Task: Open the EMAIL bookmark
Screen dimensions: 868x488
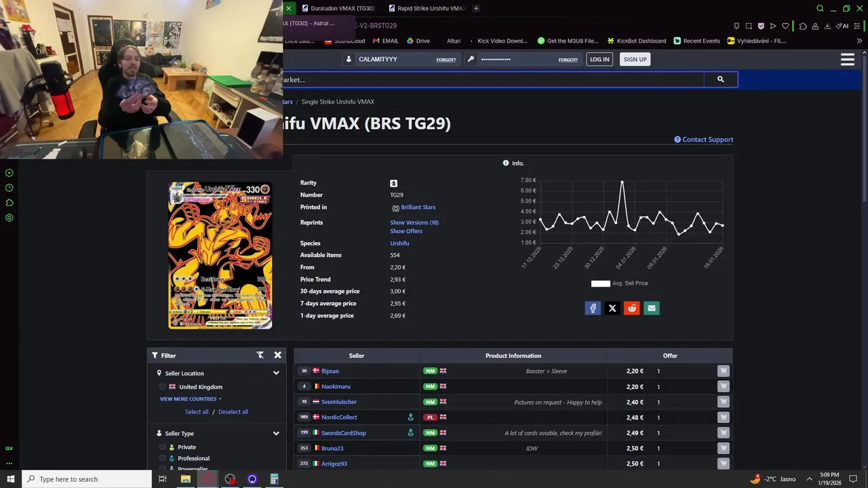Action: point(386,41)
